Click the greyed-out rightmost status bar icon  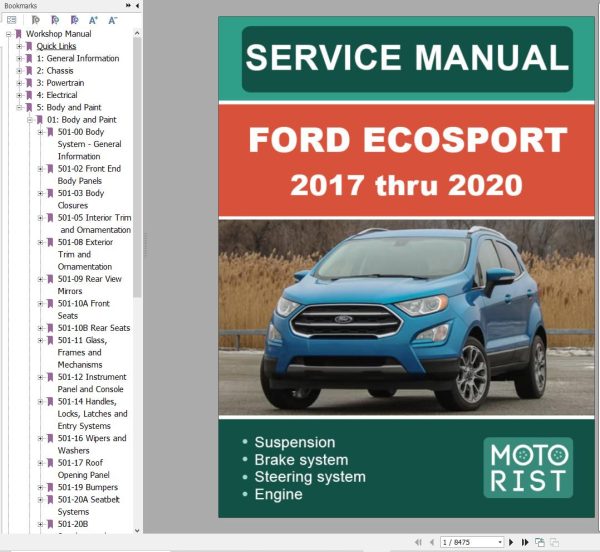coord(554,542)
